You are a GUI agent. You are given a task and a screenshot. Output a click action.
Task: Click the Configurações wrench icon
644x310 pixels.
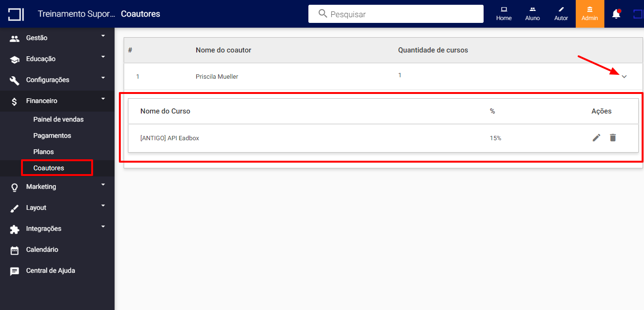click(15, 81)
